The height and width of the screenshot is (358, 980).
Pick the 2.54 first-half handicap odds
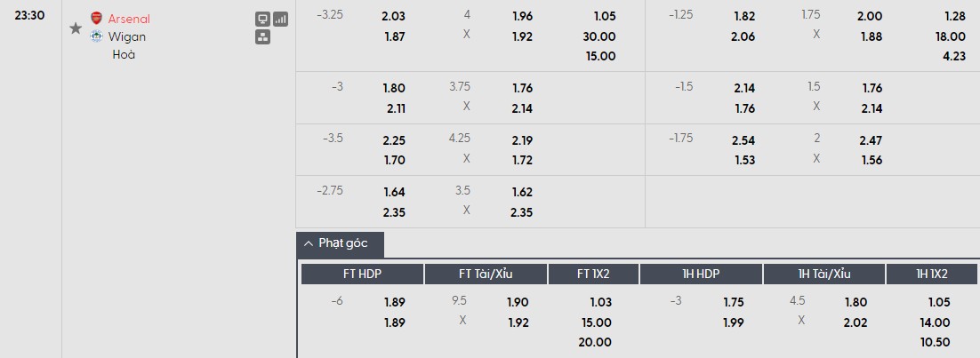[744, 140]
